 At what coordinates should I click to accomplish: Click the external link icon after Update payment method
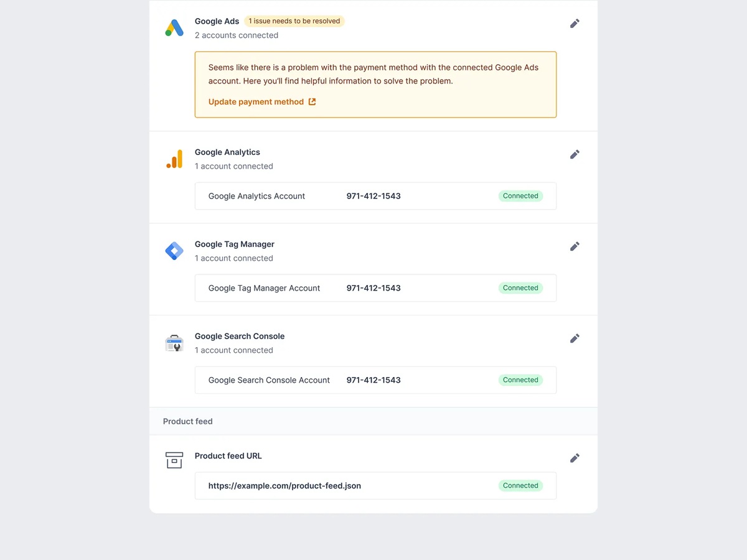coord(311,101)
